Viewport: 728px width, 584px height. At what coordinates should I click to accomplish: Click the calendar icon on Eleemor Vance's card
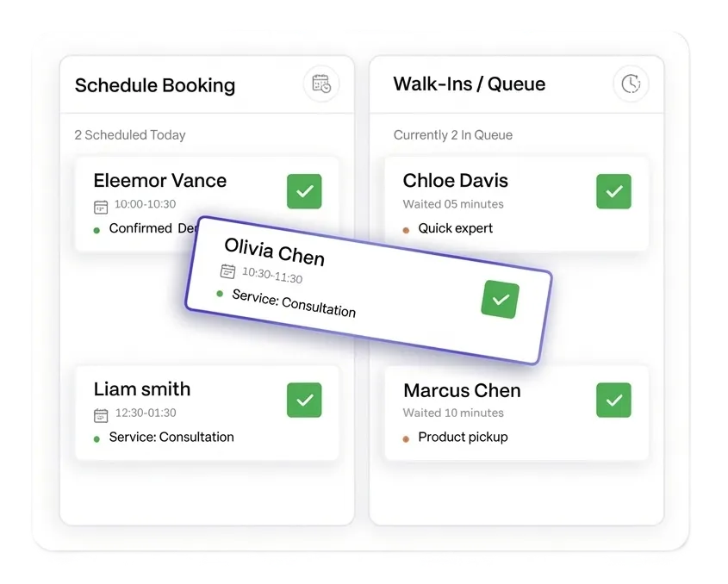pyautogui.click(x=100, y=207)
